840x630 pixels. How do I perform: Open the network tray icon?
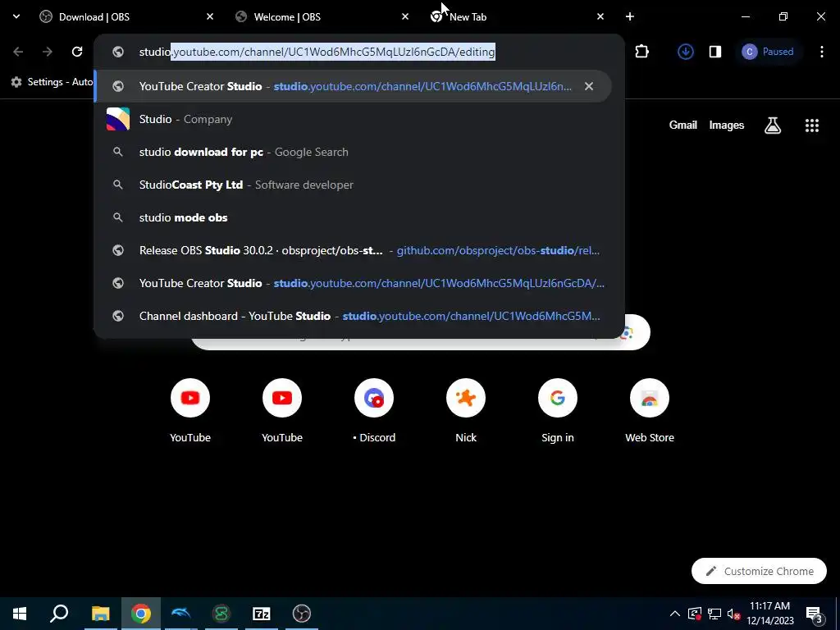click(x=714, y=614)
